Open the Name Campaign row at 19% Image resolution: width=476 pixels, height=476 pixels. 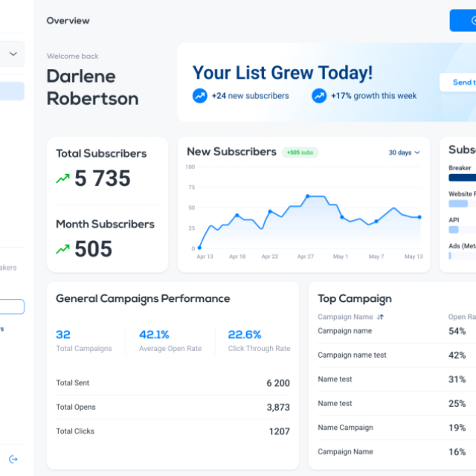[x=396, y=428]
